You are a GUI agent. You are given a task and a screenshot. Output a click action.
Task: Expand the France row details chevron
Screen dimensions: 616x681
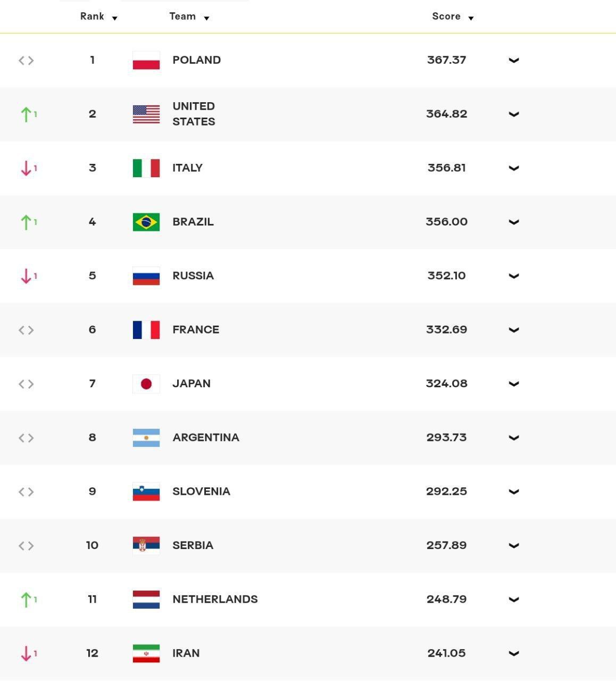[514, 330]
